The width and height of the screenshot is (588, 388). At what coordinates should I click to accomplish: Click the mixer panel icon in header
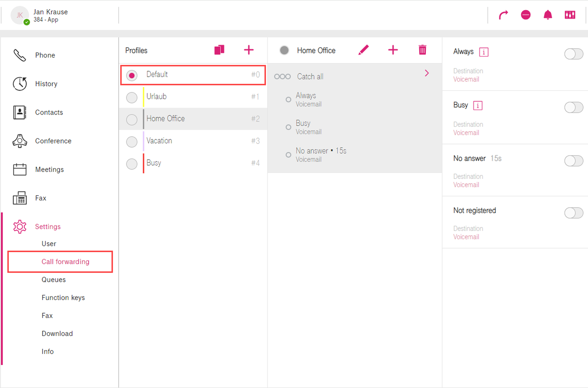pos(570,15)
